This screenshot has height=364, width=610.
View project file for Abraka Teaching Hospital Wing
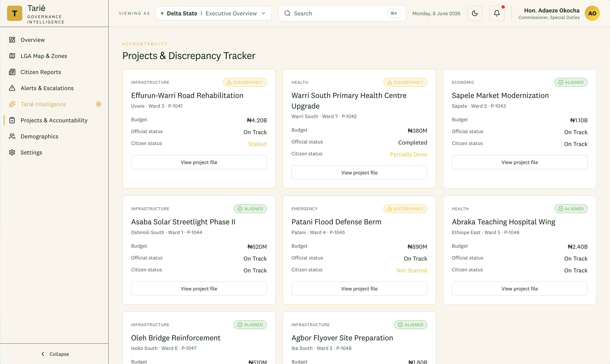pyautogui.click(x=520, y=289)
